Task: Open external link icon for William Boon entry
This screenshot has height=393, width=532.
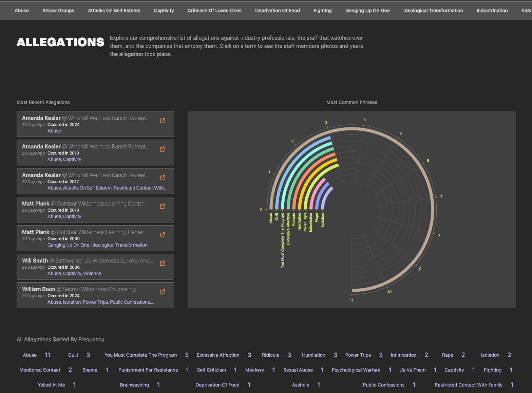Action: click(163, 292)
